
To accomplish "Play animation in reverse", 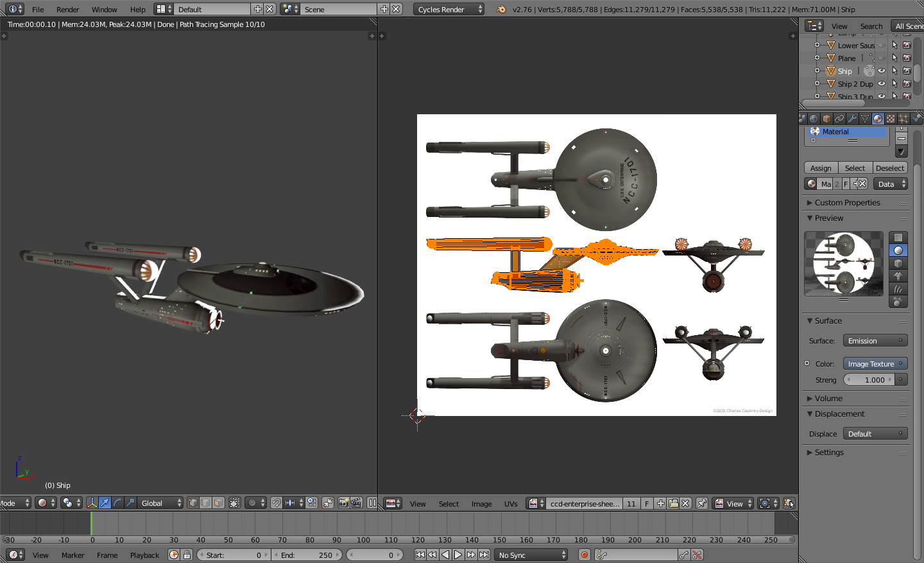I will point(445,555).
